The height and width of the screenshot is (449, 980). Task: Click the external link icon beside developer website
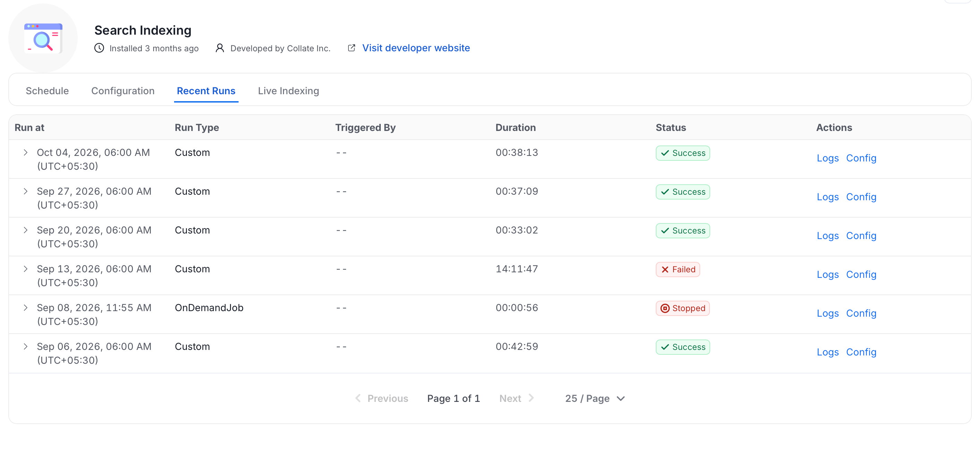[352, 48]
